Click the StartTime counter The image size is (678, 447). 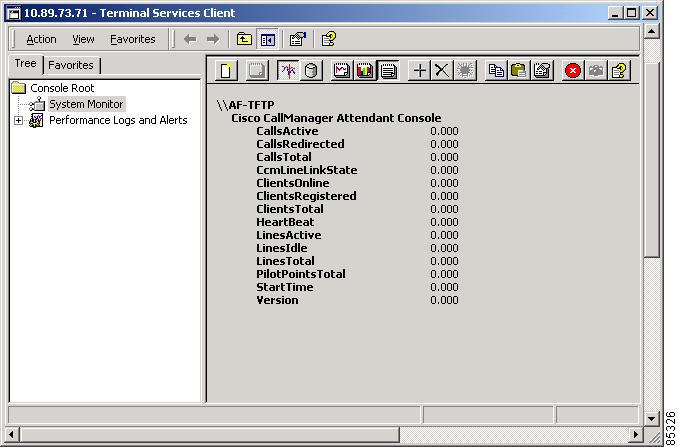click(285, 287)
